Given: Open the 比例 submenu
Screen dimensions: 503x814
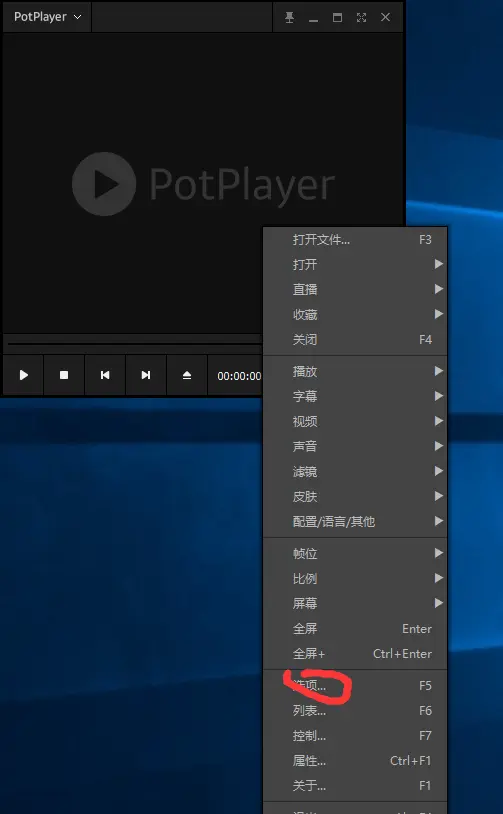Looking at the screenshot, I should 355,579.
